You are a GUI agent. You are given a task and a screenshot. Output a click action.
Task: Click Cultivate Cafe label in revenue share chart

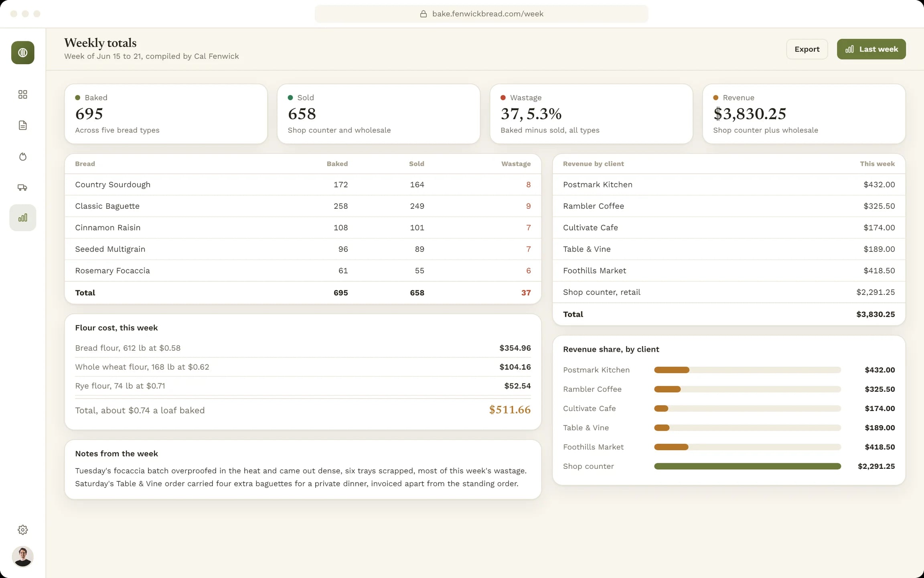coord(589,409)
